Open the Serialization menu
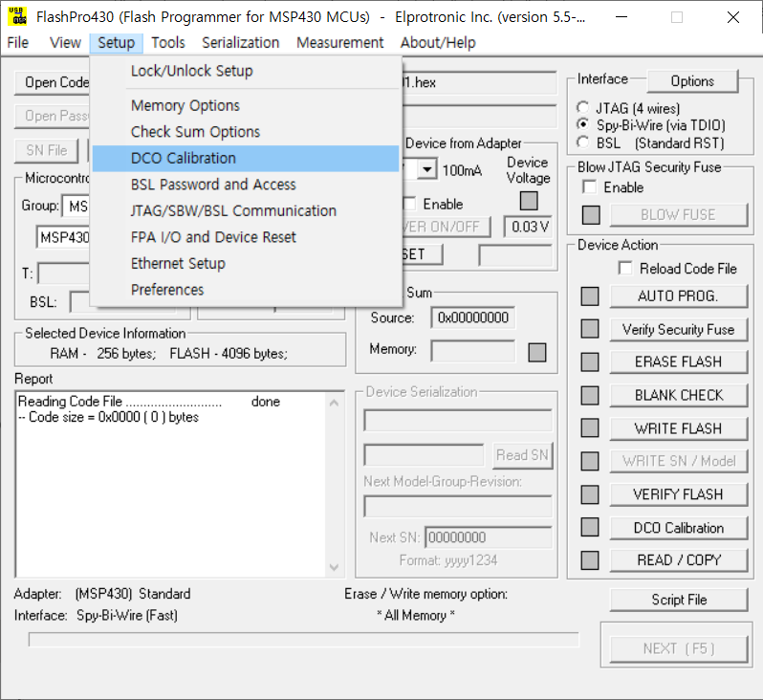This screenshot has height=700, width=763. tap(241, 43)
